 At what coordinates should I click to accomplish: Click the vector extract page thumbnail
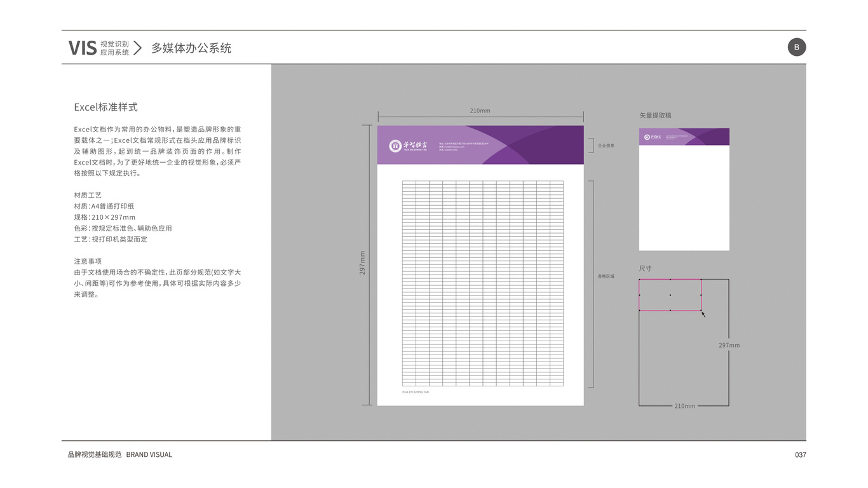coord(684,189)
